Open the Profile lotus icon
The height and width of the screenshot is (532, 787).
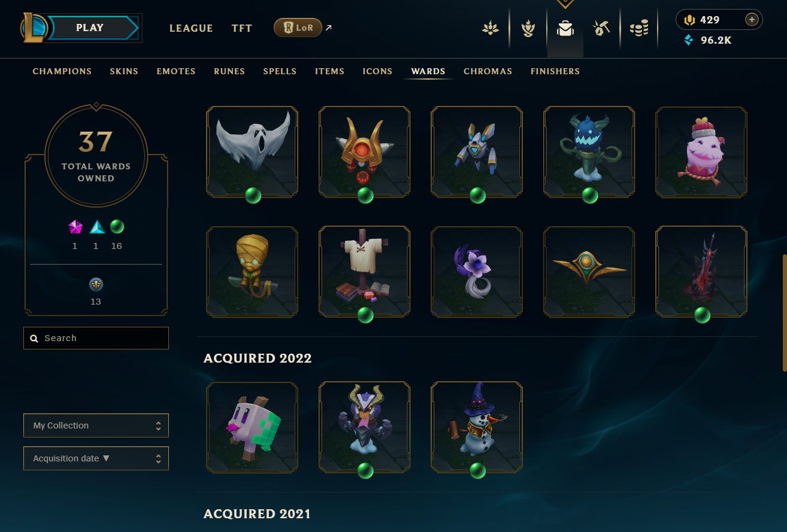491,28
